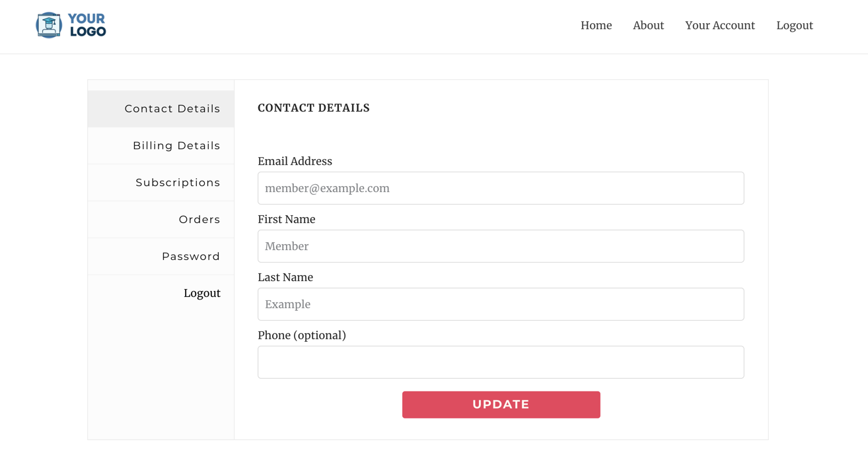This screenshot has height=458, width=868.
Task: Click into the First Name field
Action: coord(501,246)
